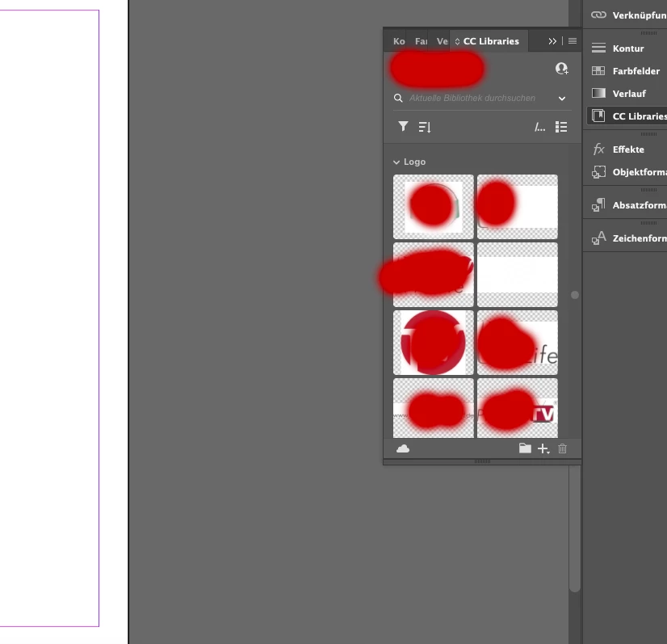This screenshot has width=667, height=644.
Task: Click the library search field
Action: [x=482, y=99]
